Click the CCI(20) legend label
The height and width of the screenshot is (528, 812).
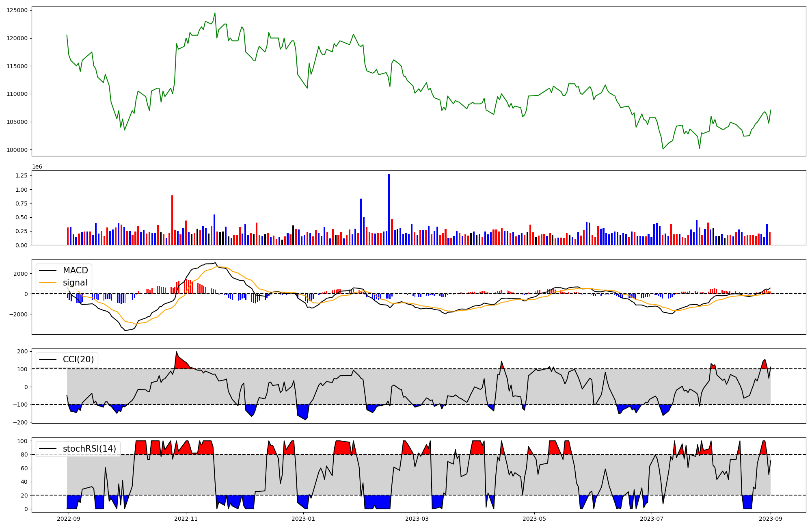78,359
